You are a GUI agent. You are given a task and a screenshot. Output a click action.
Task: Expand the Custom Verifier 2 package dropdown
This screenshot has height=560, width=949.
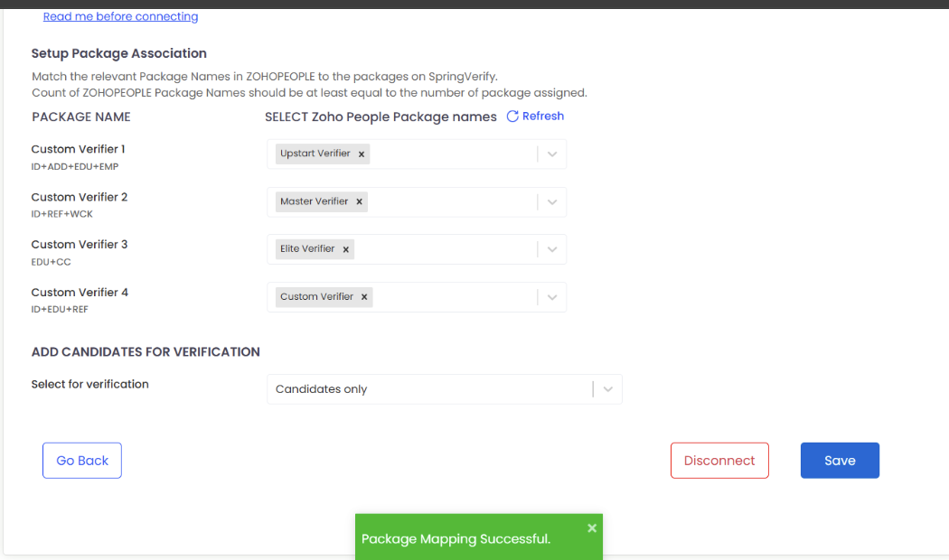pos(552,202)
